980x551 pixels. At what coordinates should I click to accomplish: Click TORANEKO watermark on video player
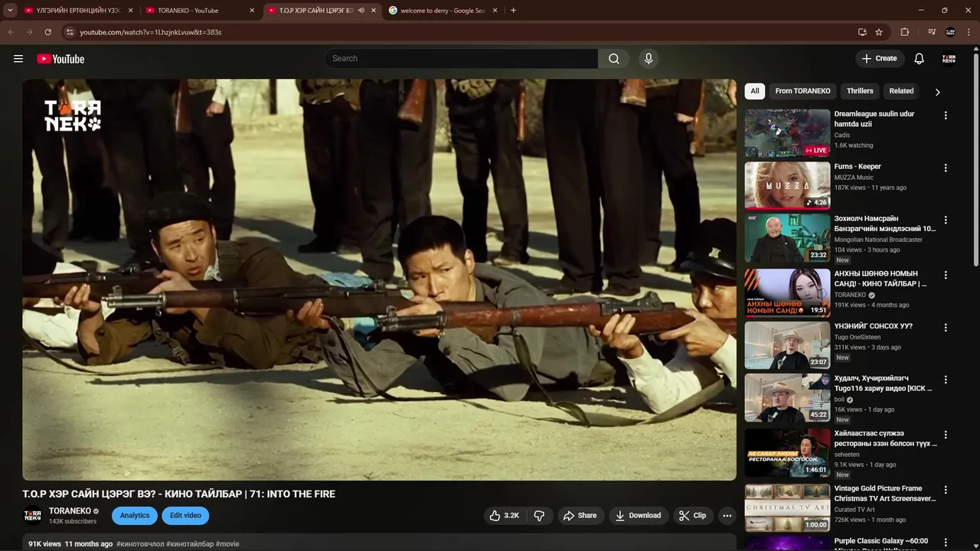(x=73, y=116)
